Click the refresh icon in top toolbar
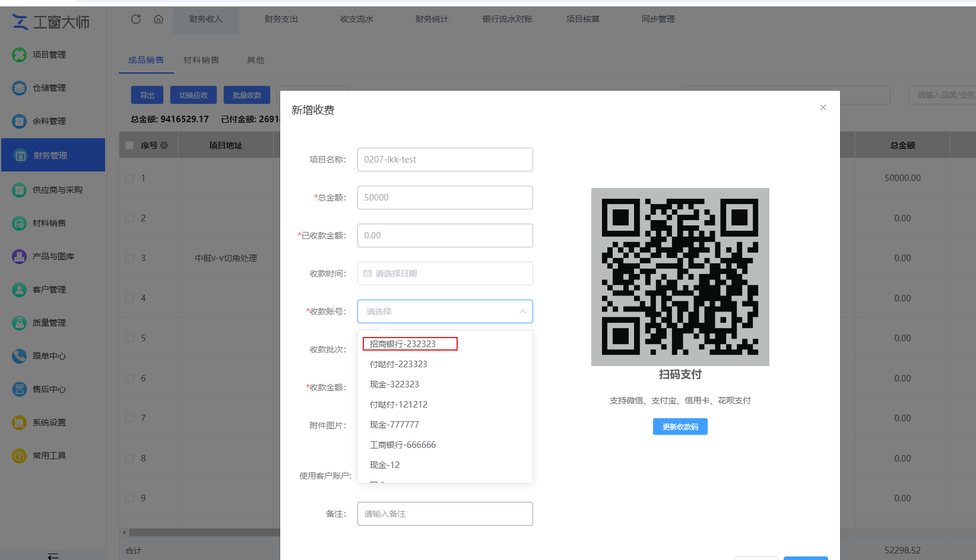976x560 pixels. (x=136, y=19)
